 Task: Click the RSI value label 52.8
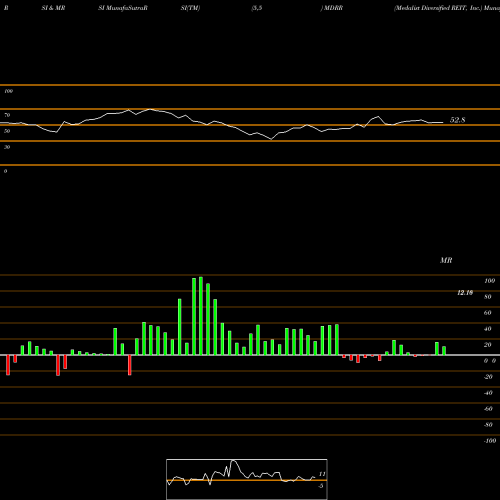coord(457,120)
